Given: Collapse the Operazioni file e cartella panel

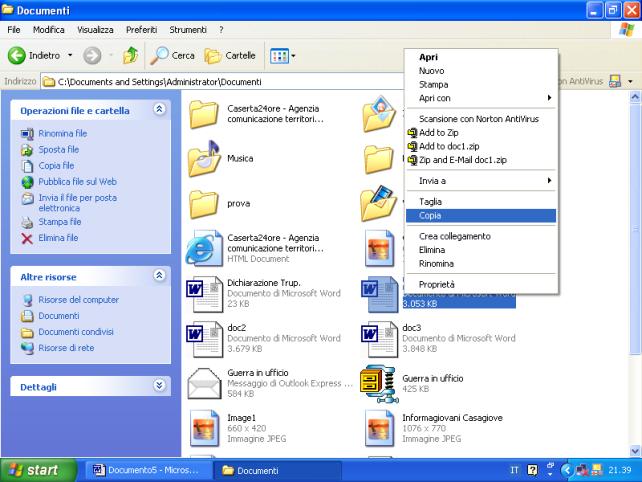Looking at the screenshot, I should 160,109.
